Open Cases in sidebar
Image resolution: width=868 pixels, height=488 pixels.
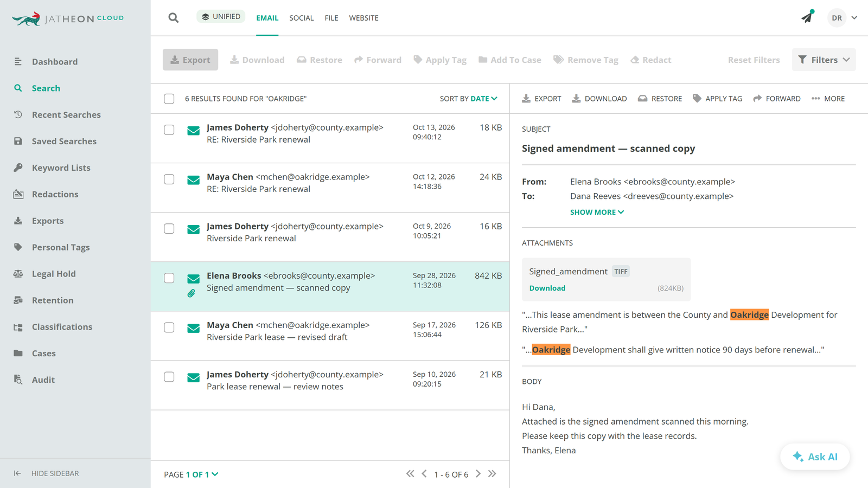tap(43, 354)
